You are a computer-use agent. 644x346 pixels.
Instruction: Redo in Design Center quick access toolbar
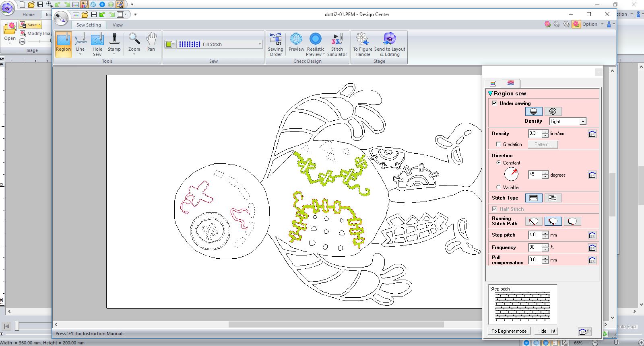(x=111, y=14)
